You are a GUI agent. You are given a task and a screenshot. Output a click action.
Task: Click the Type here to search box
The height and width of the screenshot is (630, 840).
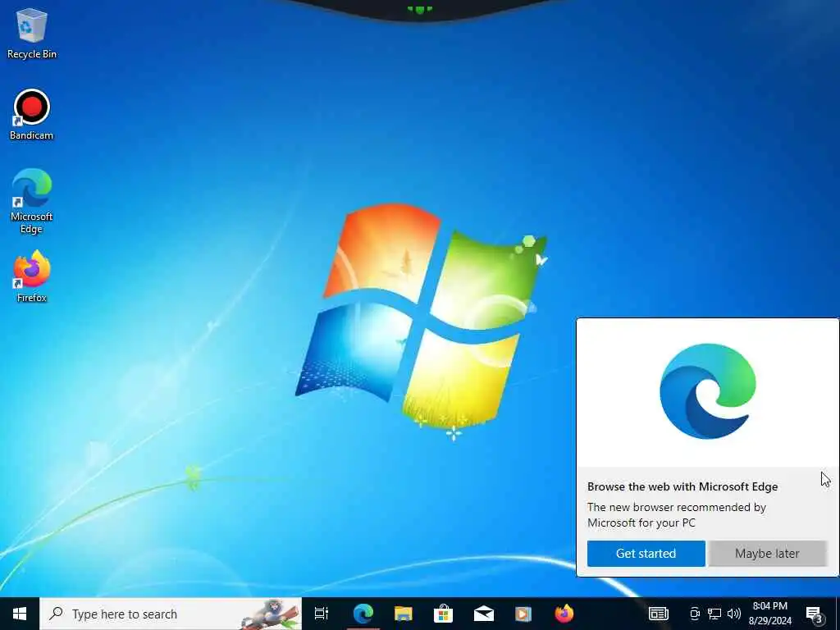pyautogui.click(x=171, y=614)
